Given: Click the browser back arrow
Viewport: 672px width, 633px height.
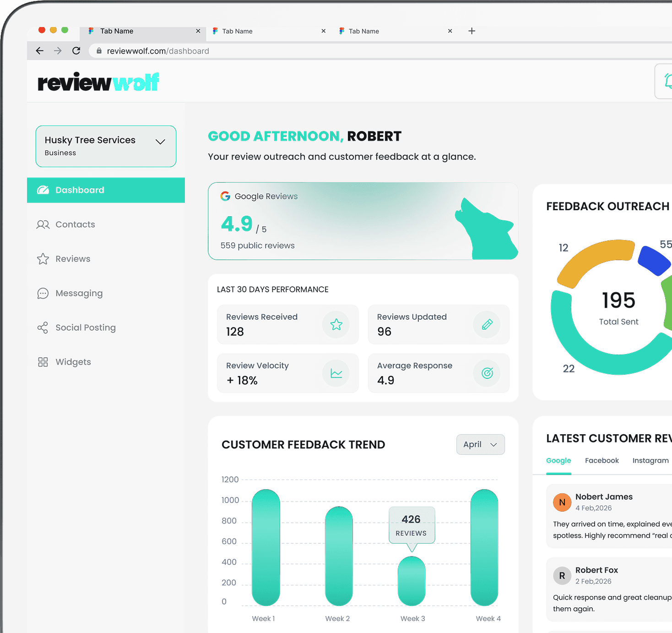Looking at the screenshot, I should tap(40, 51).
